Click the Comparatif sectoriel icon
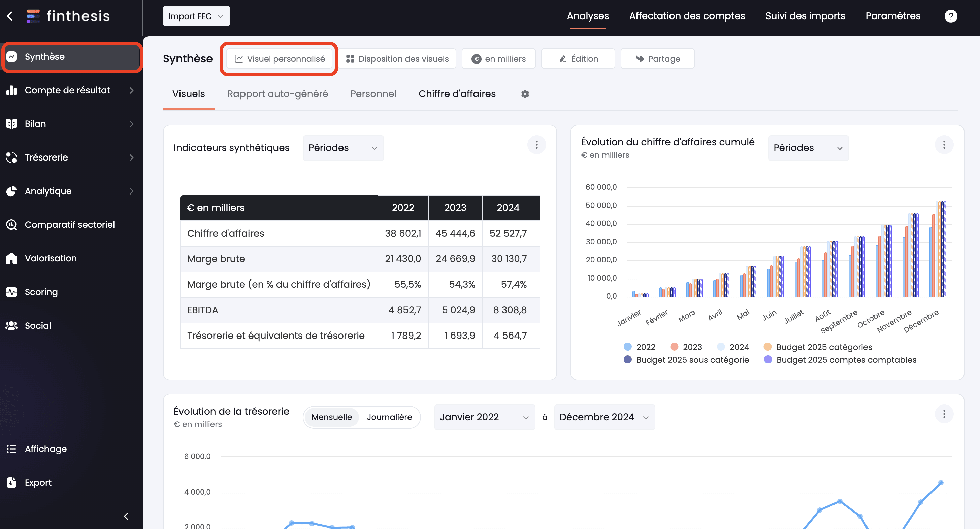Screen dimensions: 980x529 pos(12,224)
